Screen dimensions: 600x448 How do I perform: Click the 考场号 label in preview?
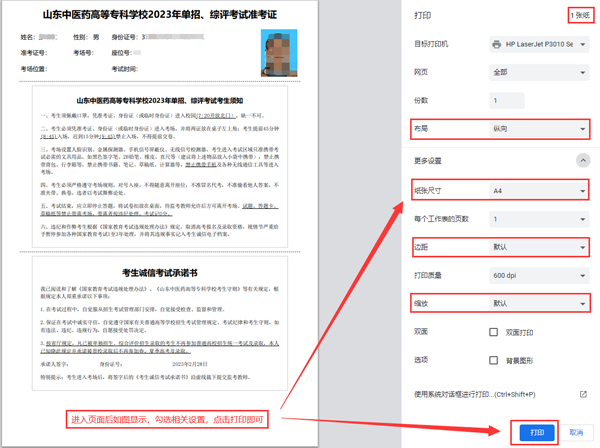pos(83,53)
